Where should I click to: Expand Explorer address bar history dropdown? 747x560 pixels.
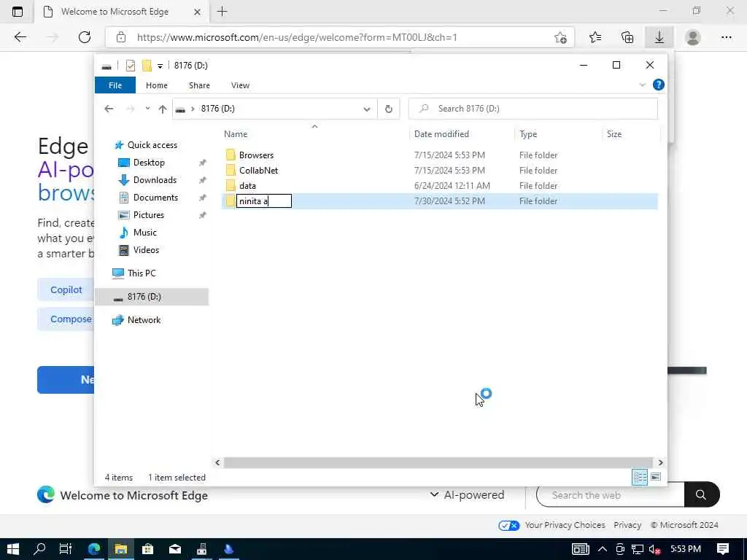[x=366, y=109]
